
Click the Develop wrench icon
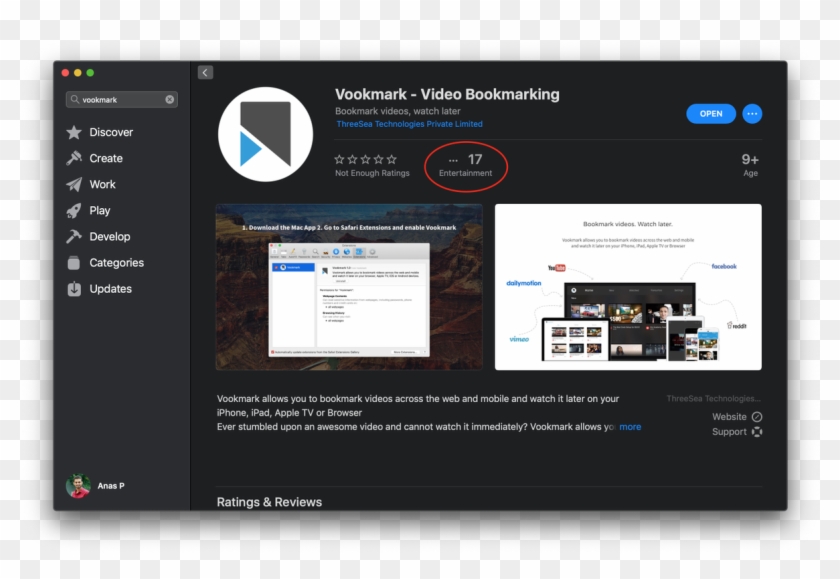(74, 237)
